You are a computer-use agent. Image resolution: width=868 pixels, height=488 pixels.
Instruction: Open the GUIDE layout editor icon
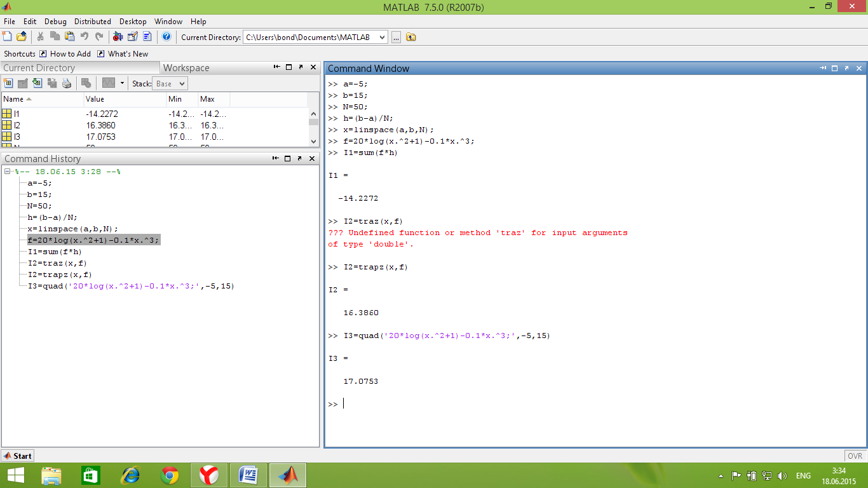(x=133, y=37)
